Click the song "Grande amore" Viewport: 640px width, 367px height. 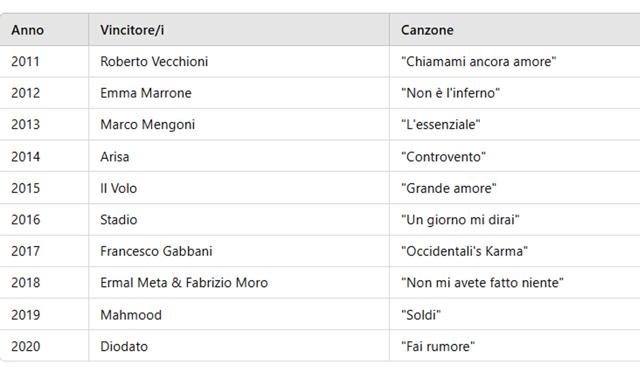(449, 188)
